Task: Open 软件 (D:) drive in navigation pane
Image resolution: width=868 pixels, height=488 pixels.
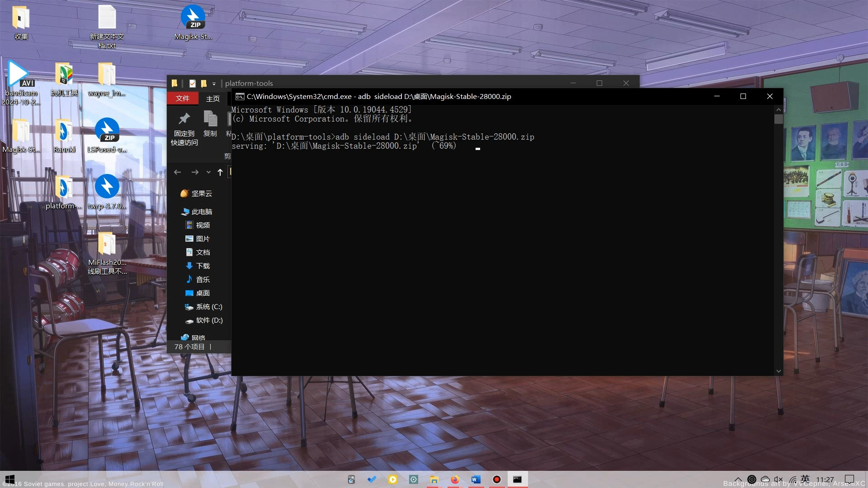Action: (x=203, y=320)
